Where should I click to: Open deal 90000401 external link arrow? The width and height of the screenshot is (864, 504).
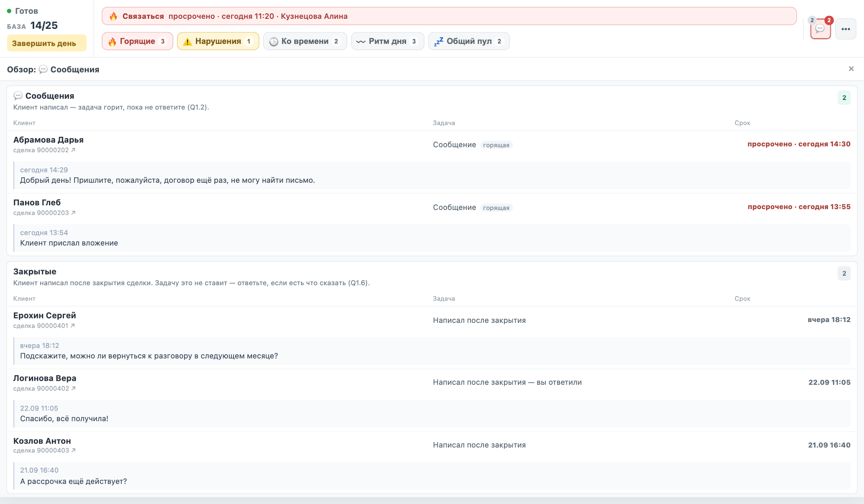[73, 325]
